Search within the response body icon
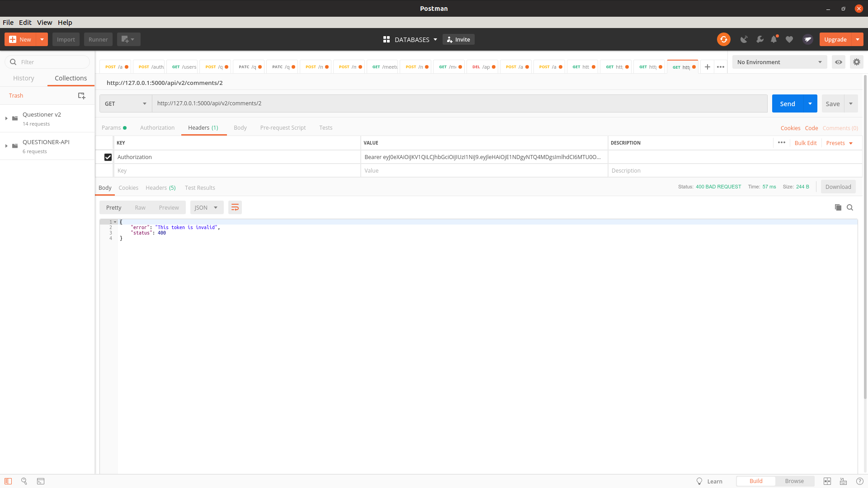The width and height of the screenshot is (868, 488). pyautogui.click(x=850, y=207)
